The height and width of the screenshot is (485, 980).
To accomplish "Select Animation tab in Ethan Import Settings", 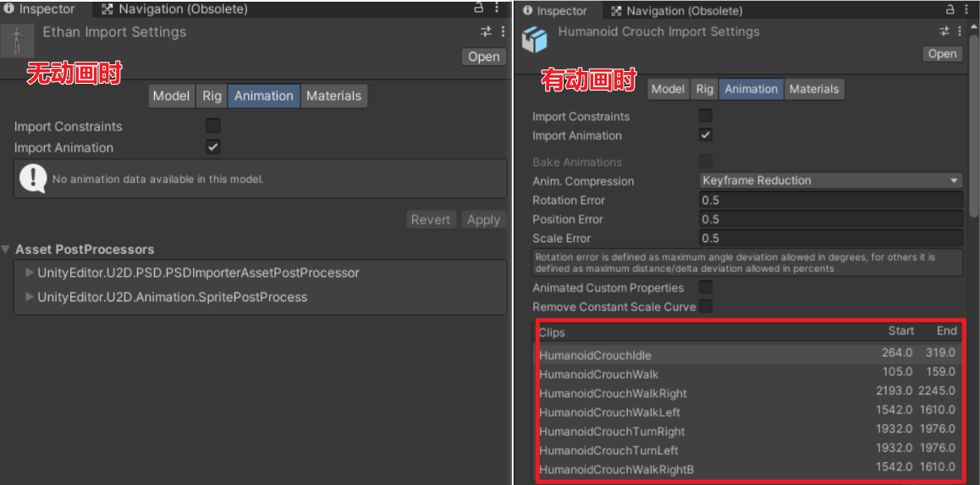I will [x=264, y=96].
